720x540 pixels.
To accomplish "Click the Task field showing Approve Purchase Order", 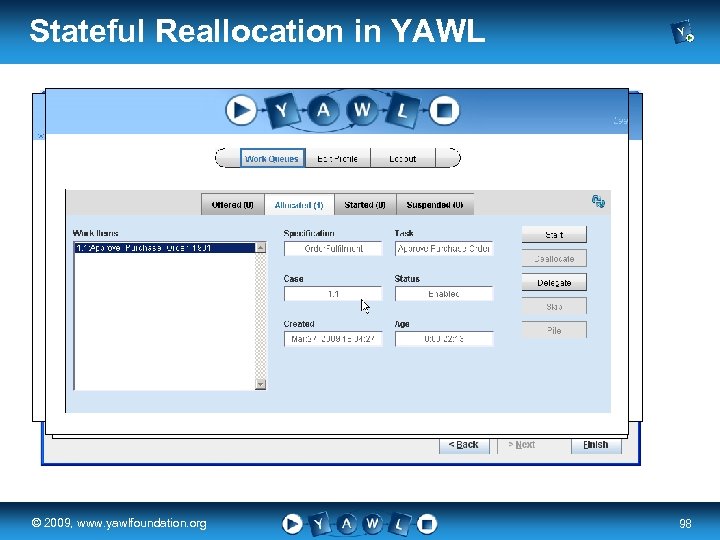I will (x=444, y=248).
